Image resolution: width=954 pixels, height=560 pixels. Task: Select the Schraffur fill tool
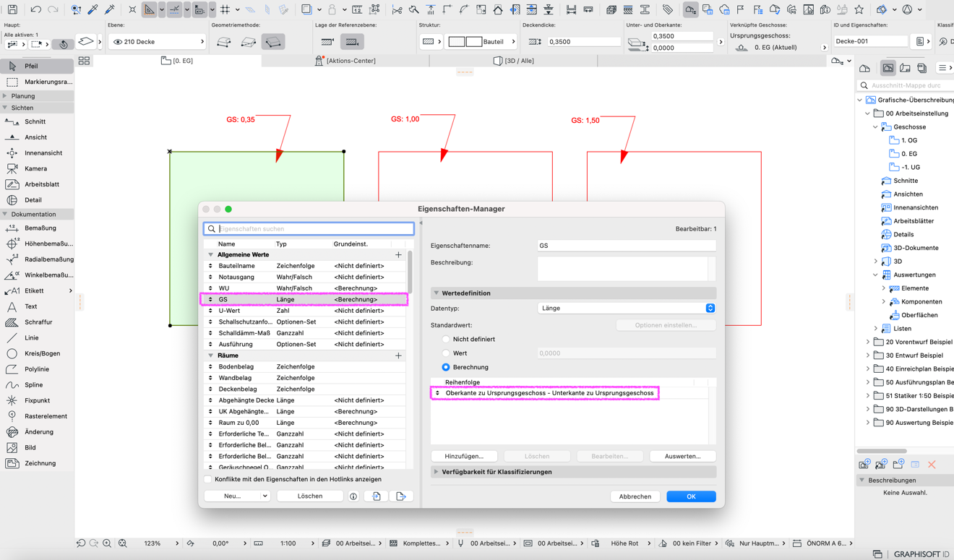37,322
